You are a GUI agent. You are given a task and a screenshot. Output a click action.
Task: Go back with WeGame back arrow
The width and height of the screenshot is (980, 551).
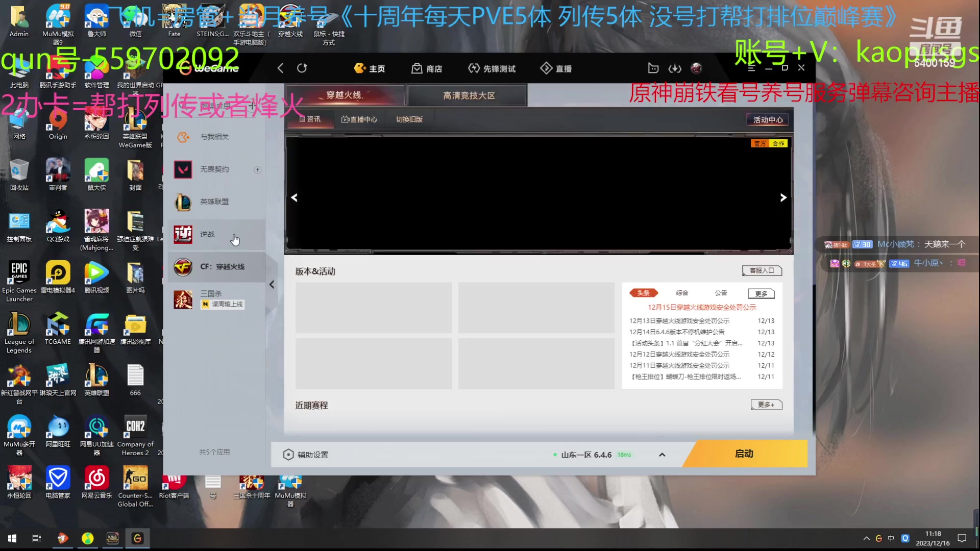coord(280,68)
